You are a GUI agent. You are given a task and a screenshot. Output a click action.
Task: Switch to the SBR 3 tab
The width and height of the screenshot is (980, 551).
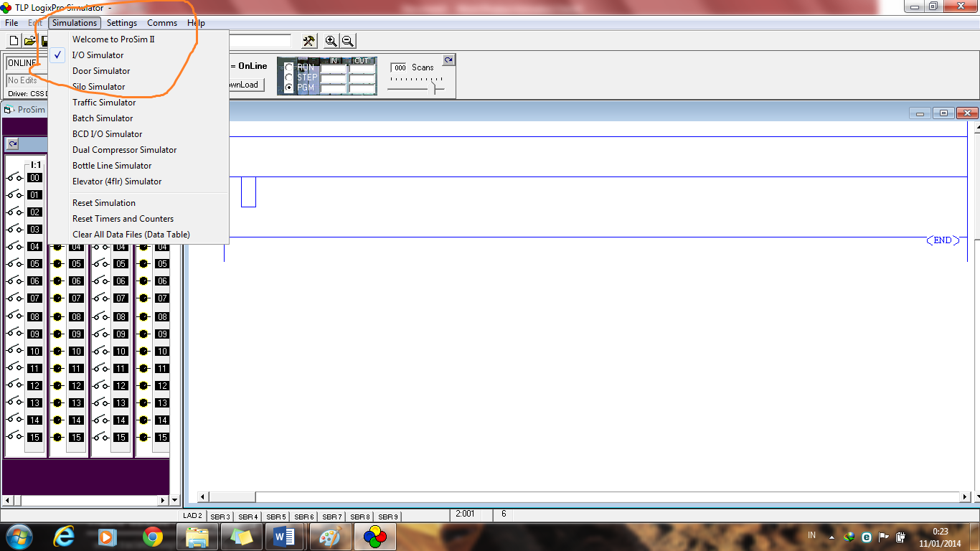[x=220, y=517]
